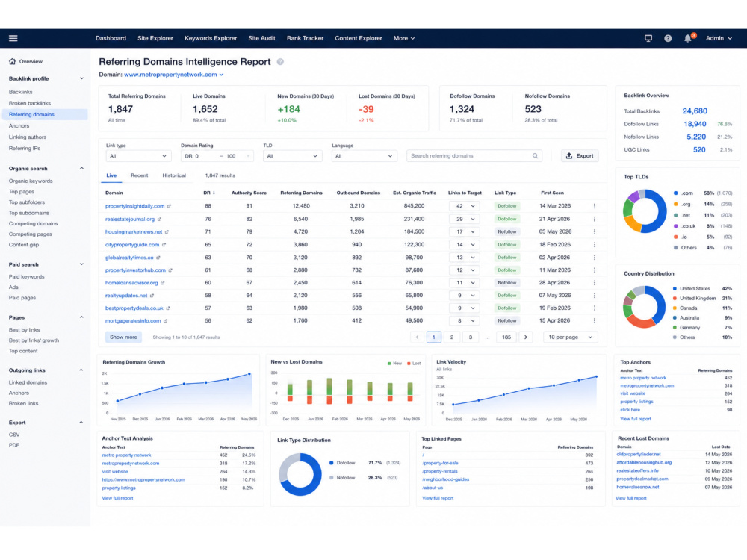Collapse the Organic search section
747x560 pixels.
tap(81, 169)
